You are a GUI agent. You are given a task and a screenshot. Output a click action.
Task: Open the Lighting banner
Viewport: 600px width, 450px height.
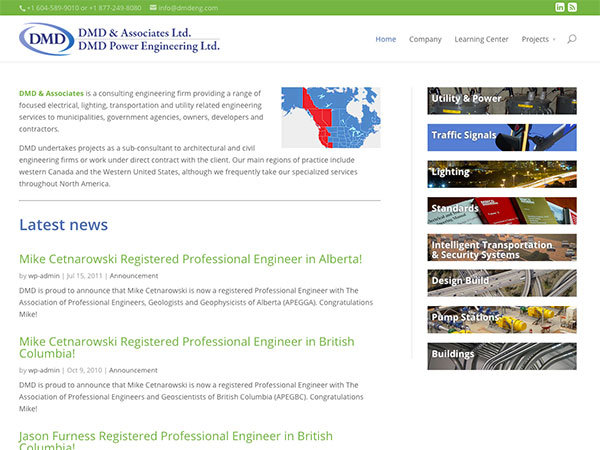(x=502, y=174)
